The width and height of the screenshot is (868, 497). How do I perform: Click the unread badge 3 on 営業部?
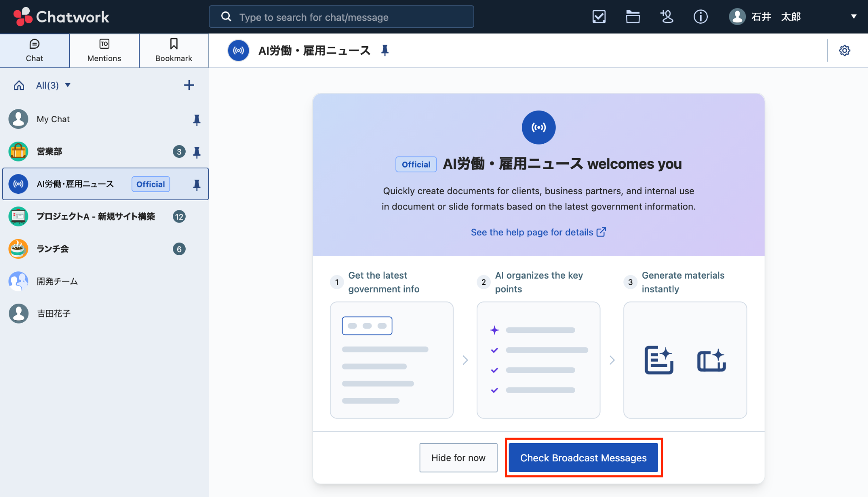pyautogui.click(x=179, y=152)
